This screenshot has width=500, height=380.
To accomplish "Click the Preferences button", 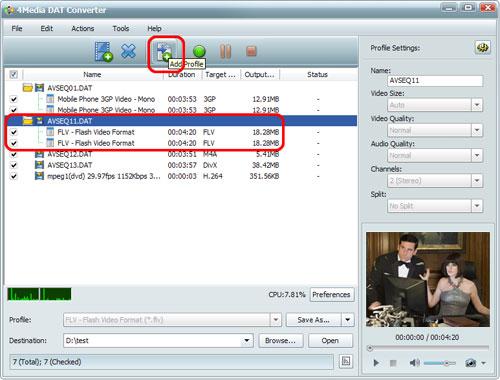I will [x=331, y=295].
